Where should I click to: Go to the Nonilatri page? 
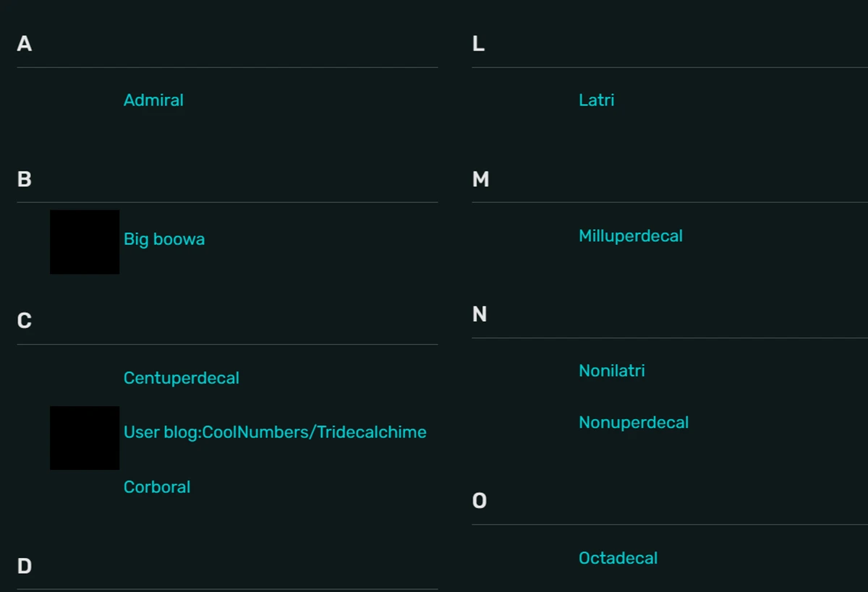point(611,371)
